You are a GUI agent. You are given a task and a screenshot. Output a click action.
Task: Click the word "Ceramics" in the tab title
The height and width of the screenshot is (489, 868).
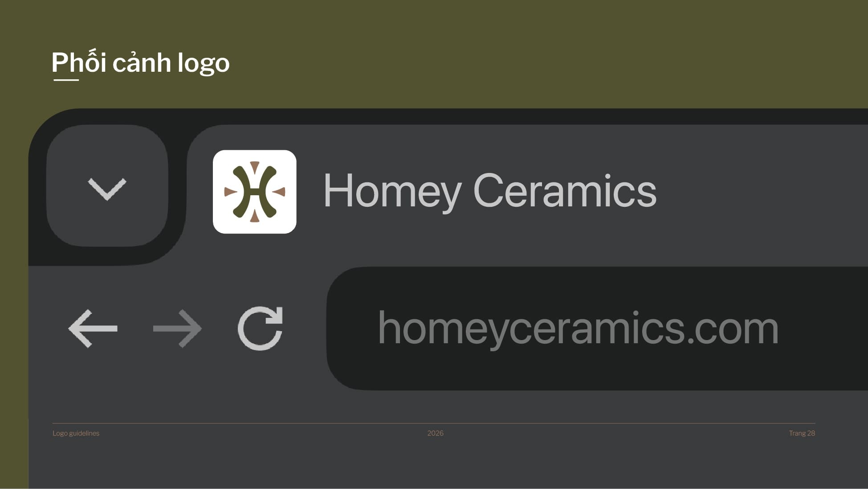click(x=564, y=191)
